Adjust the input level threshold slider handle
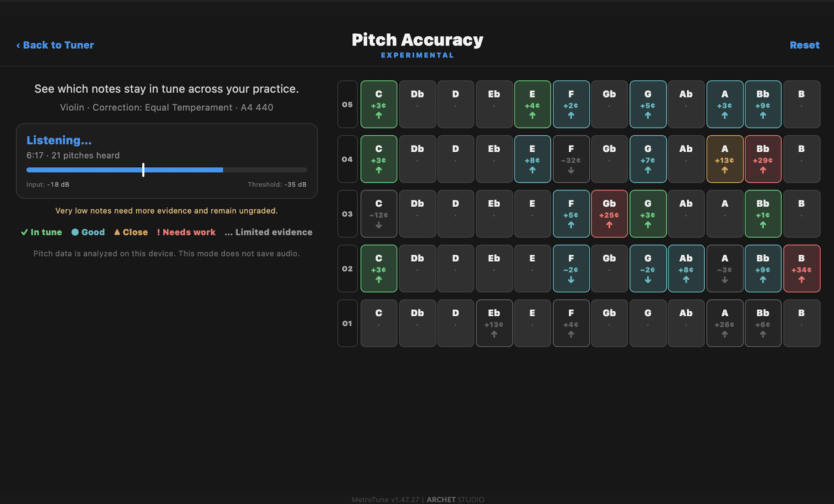This screenshot has width=834, height=504. (143, 170)
